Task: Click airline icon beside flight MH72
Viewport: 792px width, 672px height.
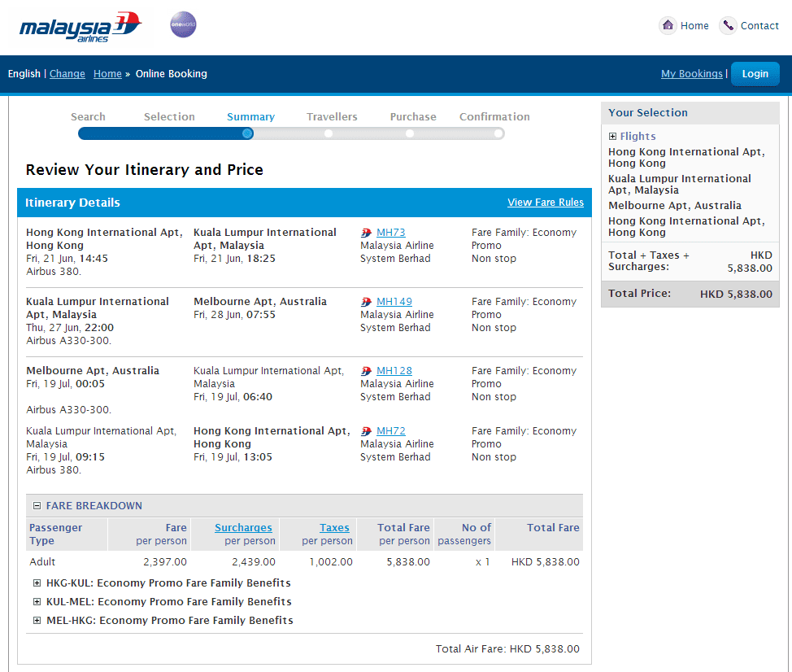Action: [x=367, y=431]
